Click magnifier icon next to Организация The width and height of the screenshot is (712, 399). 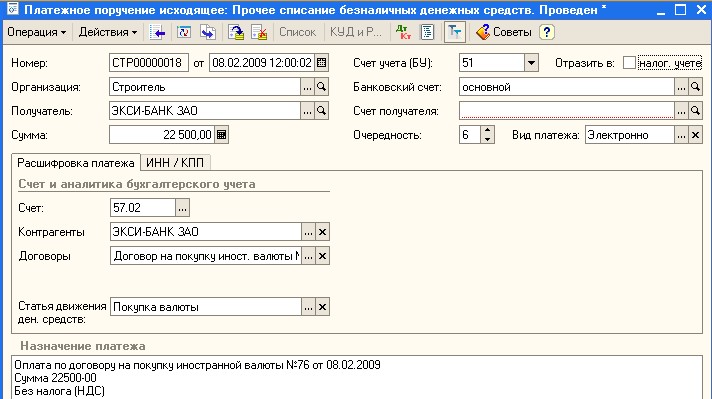coord(321,87)
